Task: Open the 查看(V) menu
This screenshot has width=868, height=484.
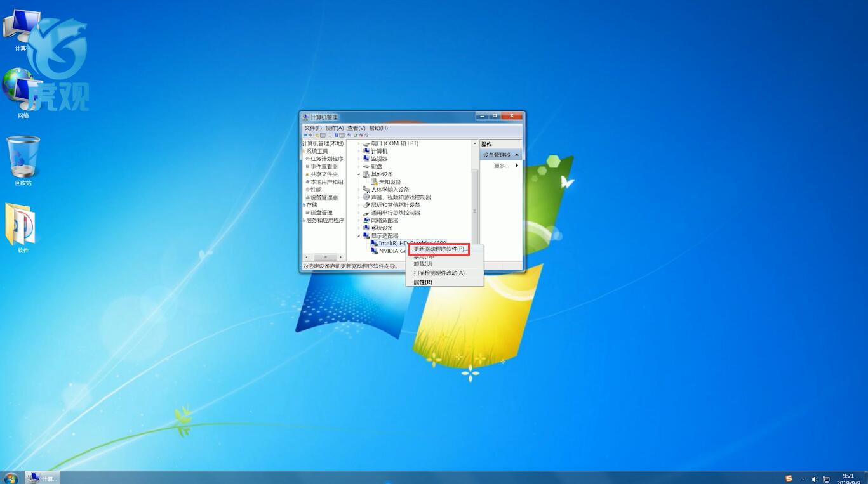Action: coord(356,128)
